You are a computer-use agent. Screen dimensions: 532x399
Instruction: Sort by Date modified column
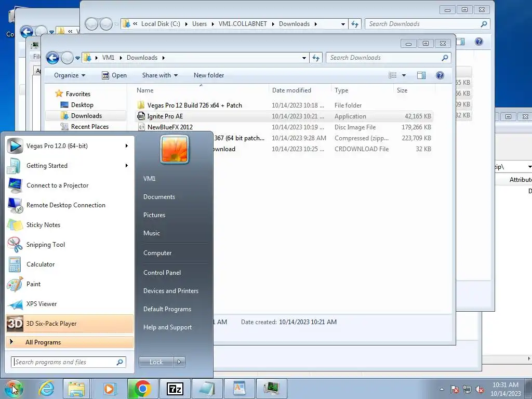click(x=291, y=90)
